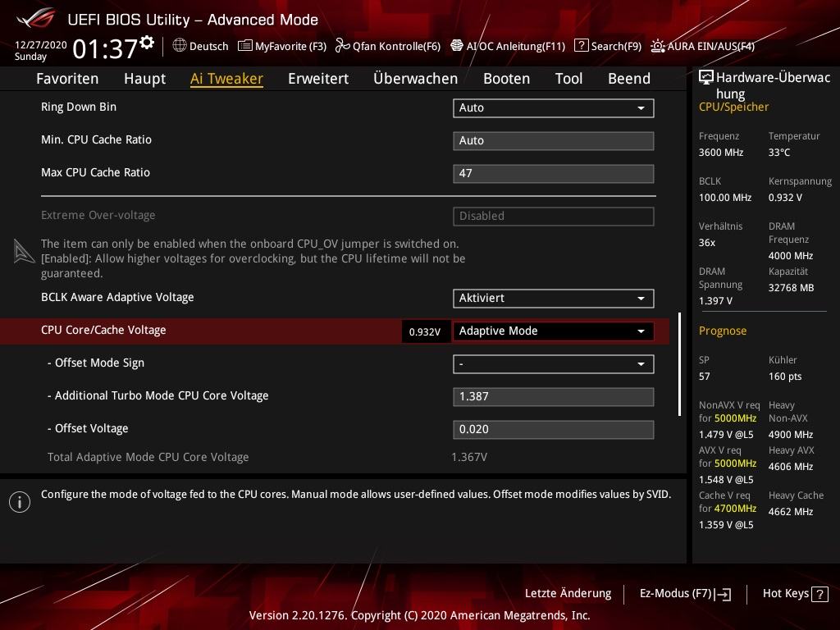Screen dimensions: 840x630
Task: Click the Search question mark icon
Action: (582, 46)
